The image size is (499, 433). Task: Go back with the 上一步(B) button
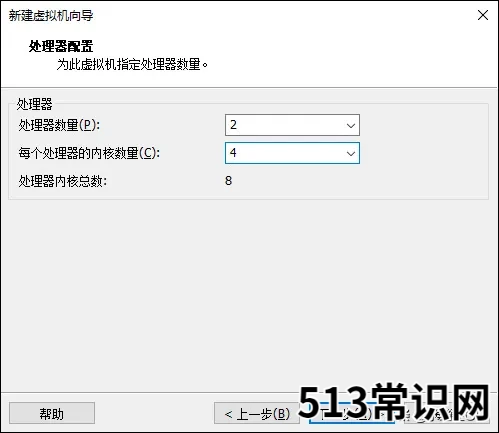pyautogui.click(x=257, y=413)
